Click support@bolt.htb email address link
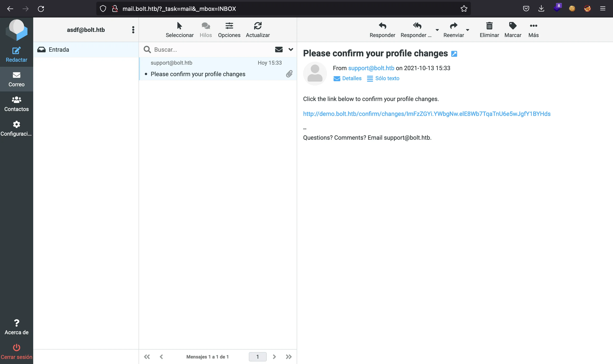The height and width of the screenshot is (364, 613). [371, 68]
